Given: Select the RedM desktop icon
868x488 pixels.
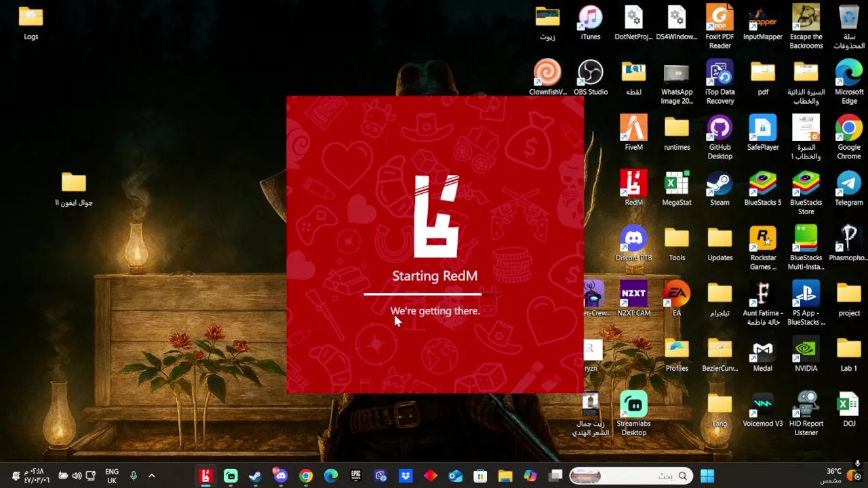Looking at the screenshot, I should pos(633,188).
